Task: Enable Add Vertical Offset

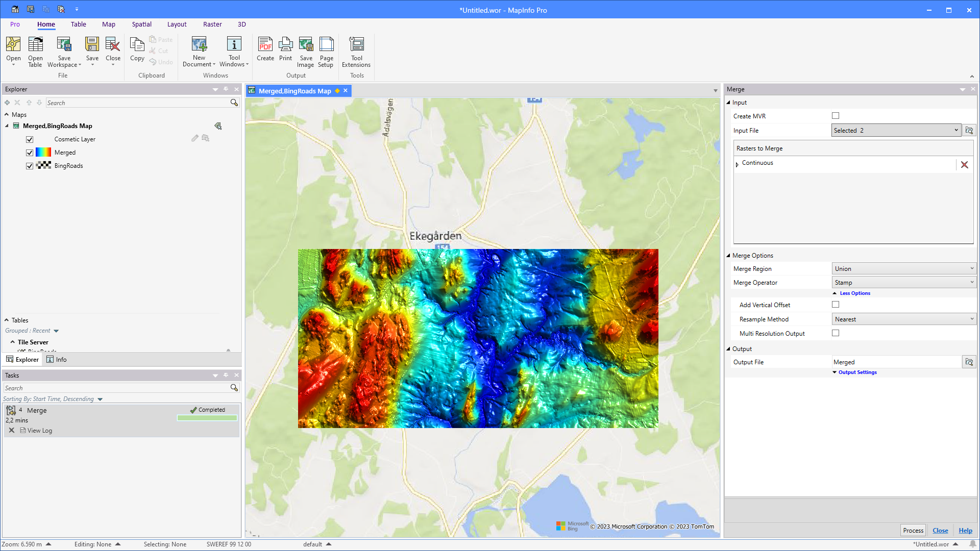Action: pos(835,305)
